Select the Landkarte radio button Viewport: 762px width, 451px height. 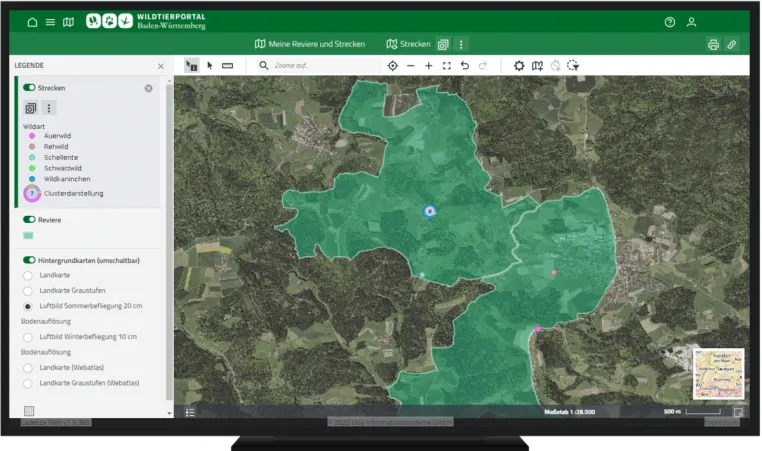pyautogui.click(x=28, y=276)
